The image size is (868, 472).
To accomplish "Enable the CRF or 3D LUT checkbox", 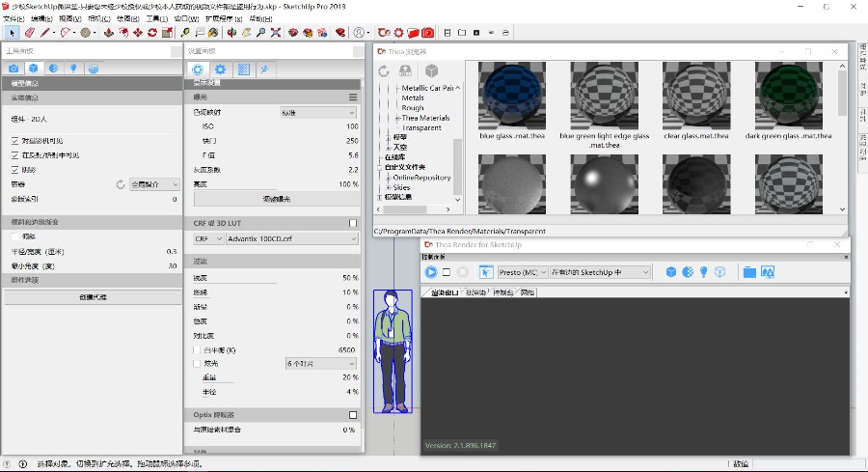I will pos(353,223).
